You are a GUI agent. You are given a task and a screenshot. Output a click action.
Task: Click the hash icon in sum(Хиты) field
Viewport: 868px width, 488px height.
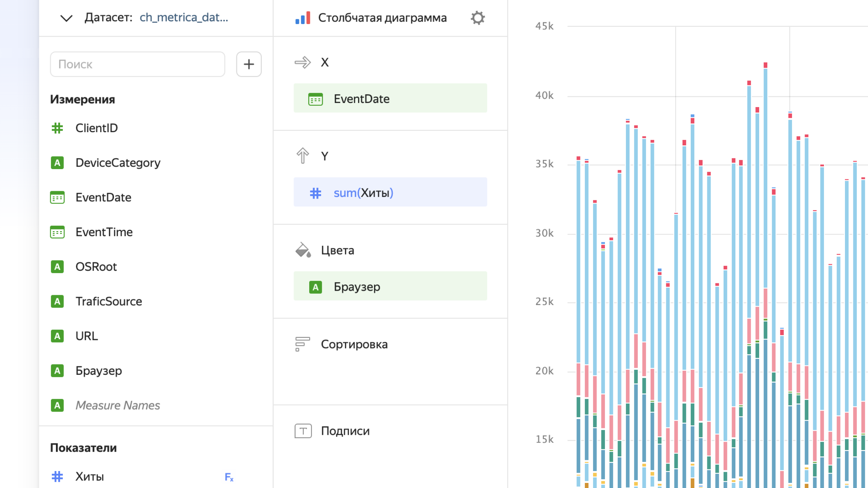click(315, 193)
